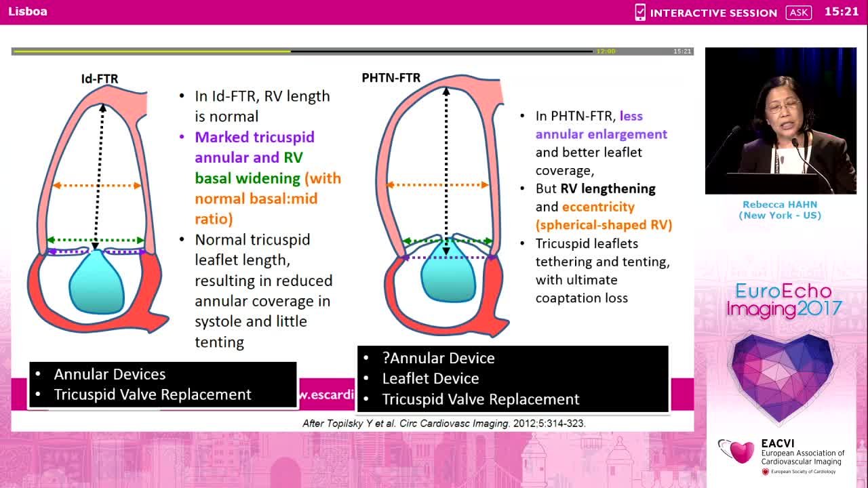
Task: Click the Id-FTR heart diagram
Action: coord(97,210)
